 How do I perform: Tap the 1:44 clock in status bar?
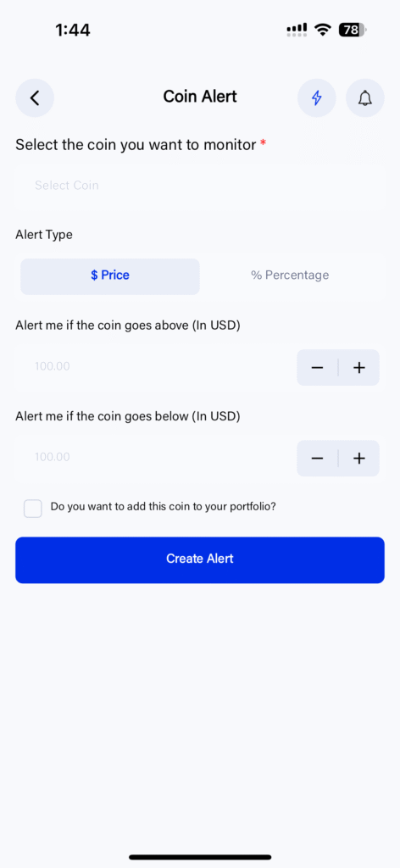coord(73,31)
